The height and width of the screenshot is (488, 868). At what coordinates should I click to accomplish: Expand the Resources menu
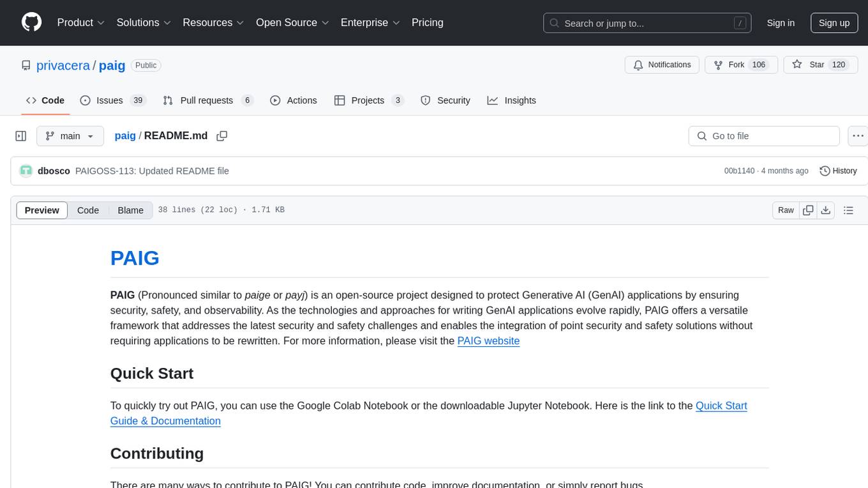213,22
